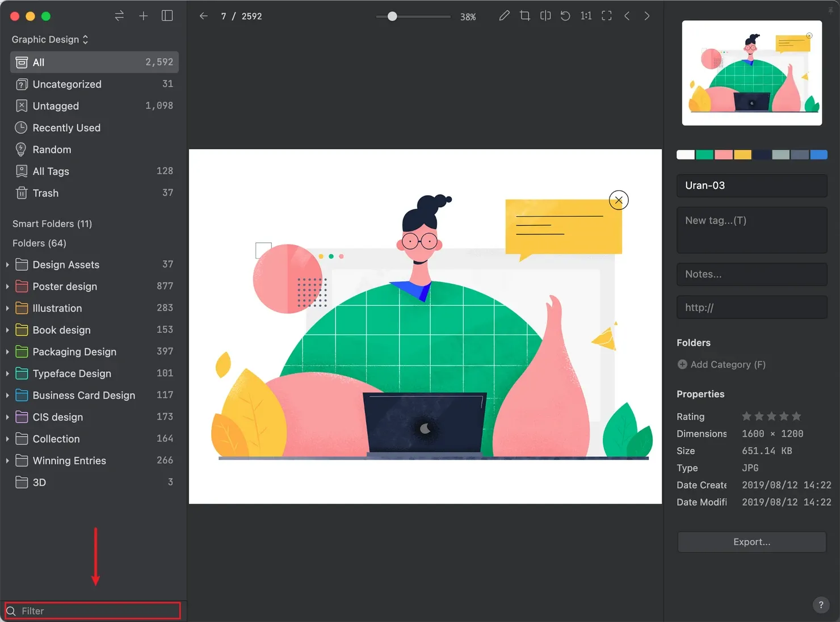Expand the Winning Entries folder
840x622 pixels.
7,460
